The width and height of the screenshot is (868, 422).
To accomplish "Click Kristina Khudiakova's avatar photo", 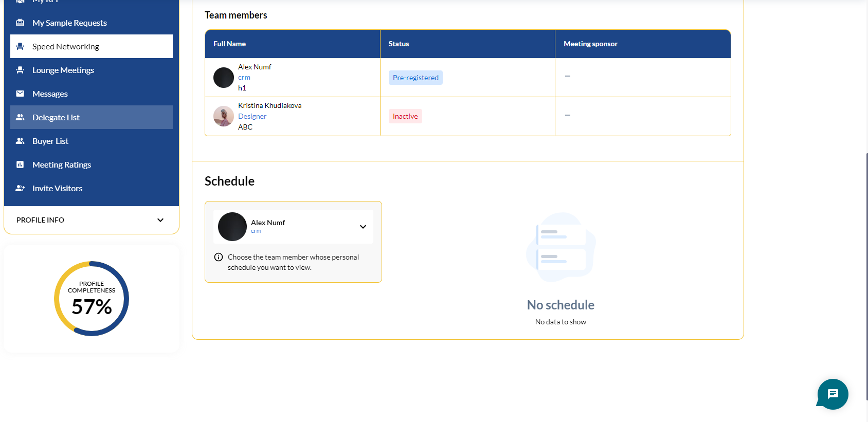I will (224, 116).
